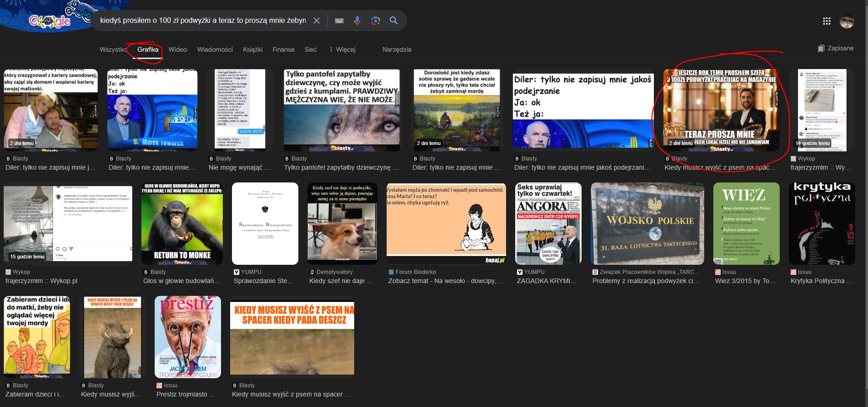Expand the Więcej more options menu
This screenshot has height=407, width=868.
[x=342, y=49]
